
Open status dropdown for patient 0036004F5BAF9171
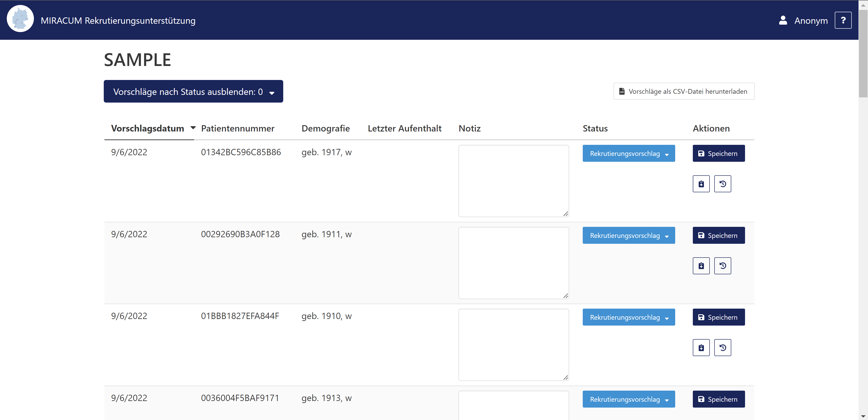point(628,399)
